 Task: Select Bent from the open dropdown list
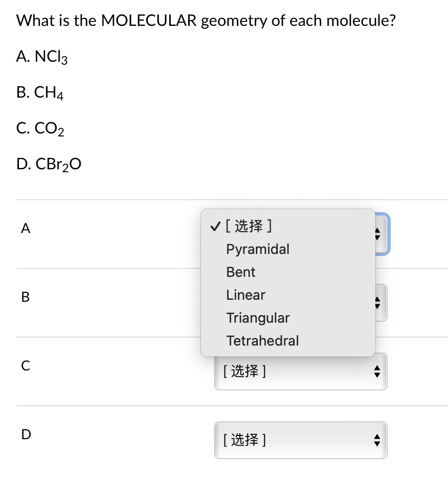click(240, 272)
